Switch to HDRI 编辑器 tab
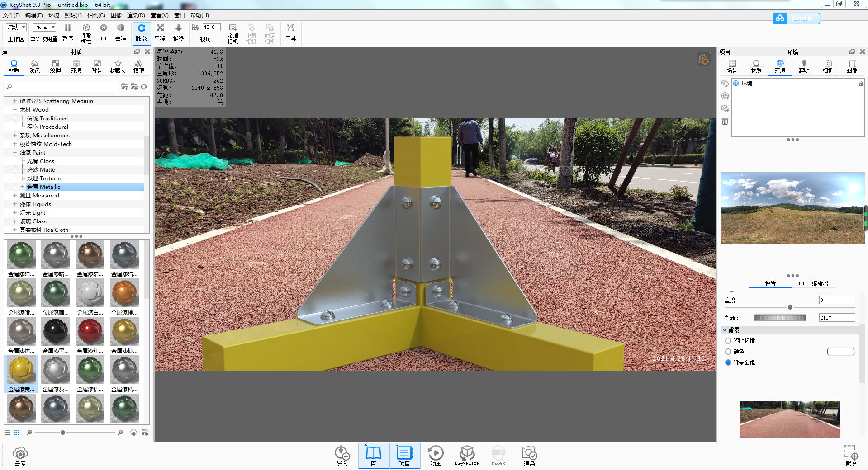The width and height of the screenshot is (868, 470). pyautogui.click(x=813, y=283)
